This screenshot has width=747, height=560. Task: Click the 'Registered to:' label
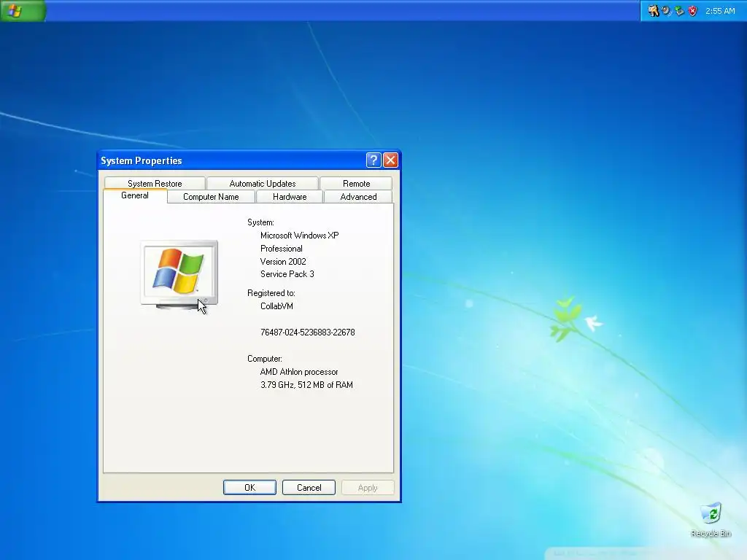[x=271, y=293]
